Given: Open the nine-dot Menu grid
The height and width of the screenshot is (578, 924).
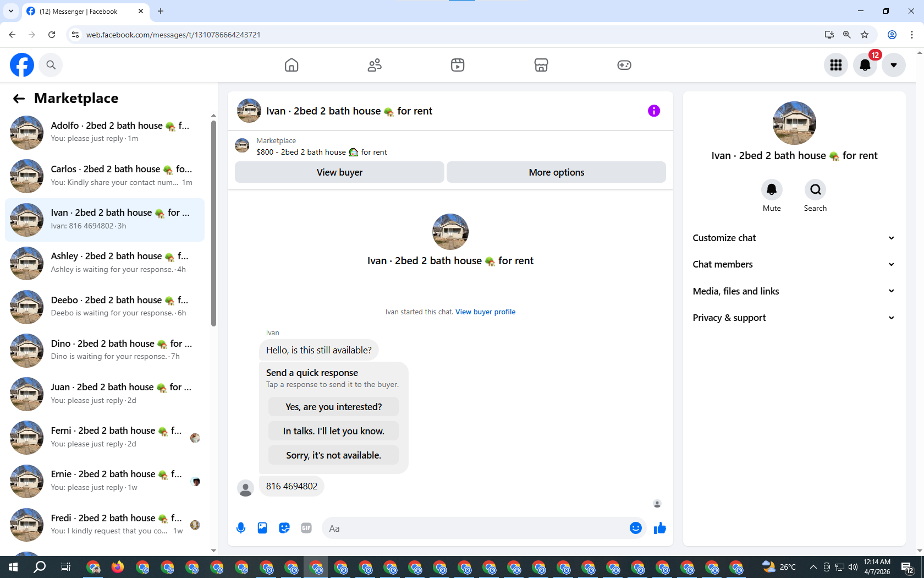Looking at the screenshot, I should click(836, 65).
